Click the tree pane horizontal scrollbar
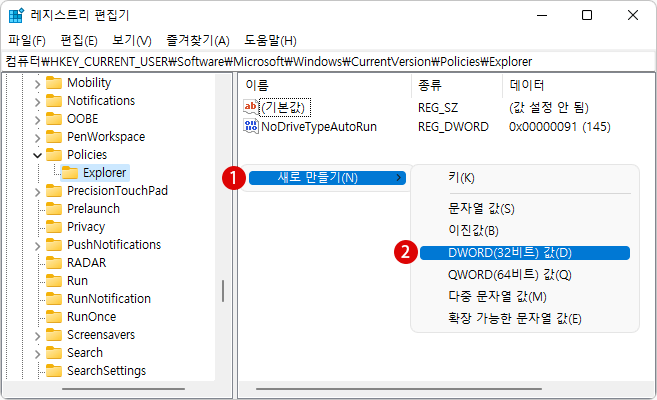This screenshot has height=400, width=657. (x=123, y=389)
